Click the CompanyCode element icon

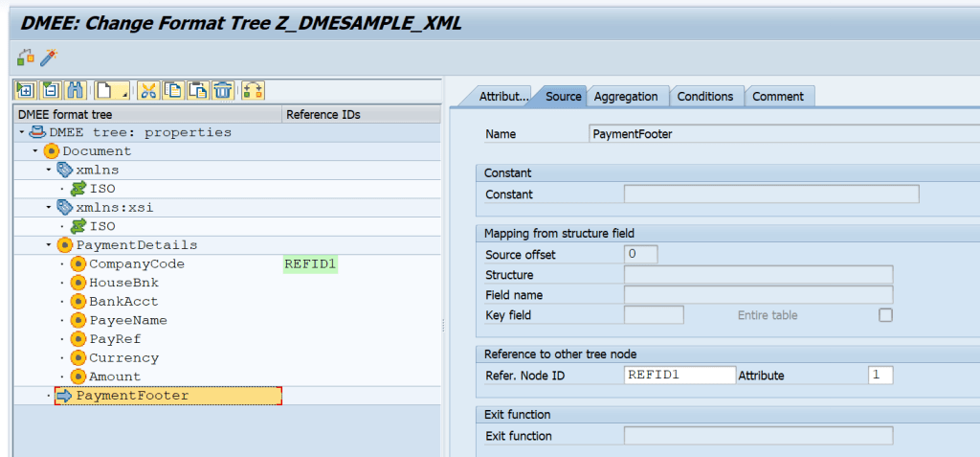(x=78, y=264)
